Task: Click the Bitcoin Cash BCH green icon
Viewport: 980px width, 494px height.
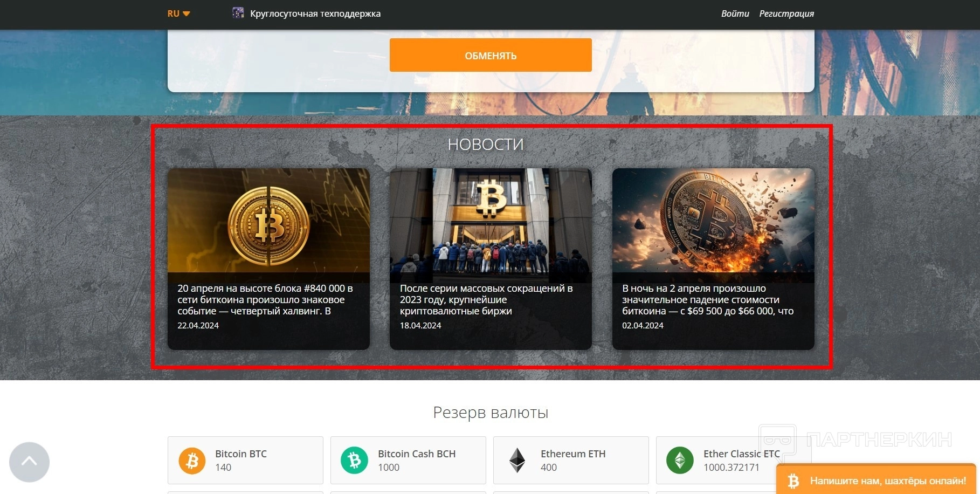Action: pos(355,461)
